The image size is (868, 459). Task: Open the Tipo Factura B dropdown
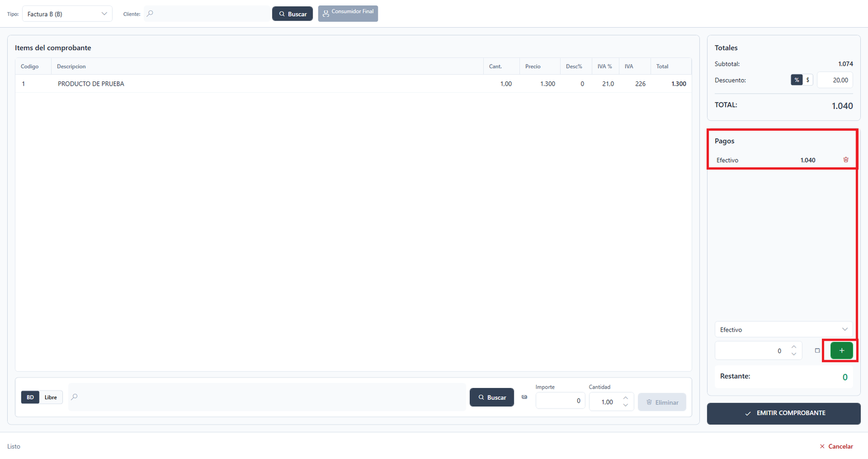(67, 14)
